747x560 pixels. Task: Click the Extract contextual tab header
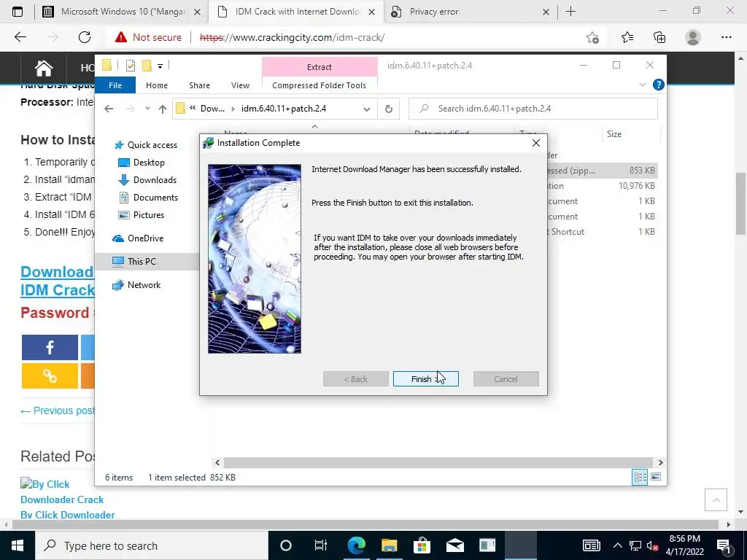pyautogui.click(x=320, y=67)
